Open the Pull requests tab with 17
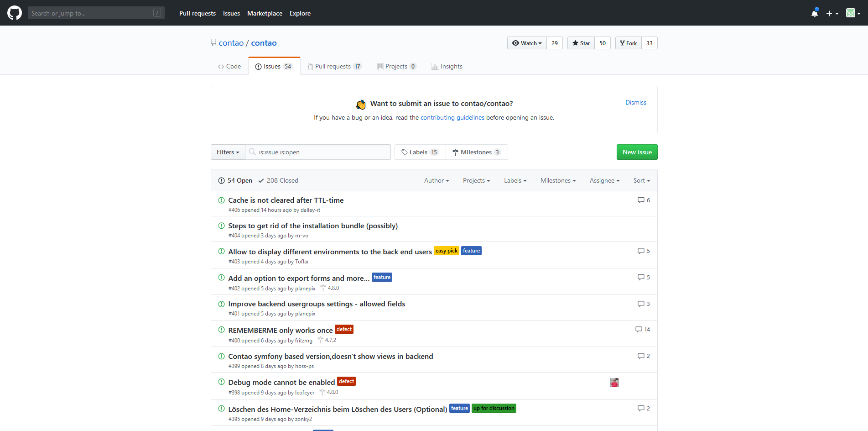The width and height of the screenshot is (868, 431). [x=335, y=66]
